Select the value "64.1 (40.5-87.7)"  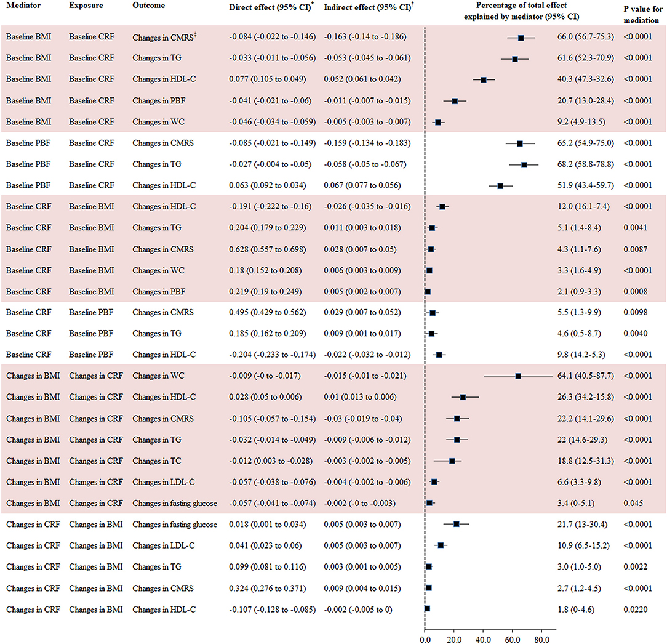[585, 376]
